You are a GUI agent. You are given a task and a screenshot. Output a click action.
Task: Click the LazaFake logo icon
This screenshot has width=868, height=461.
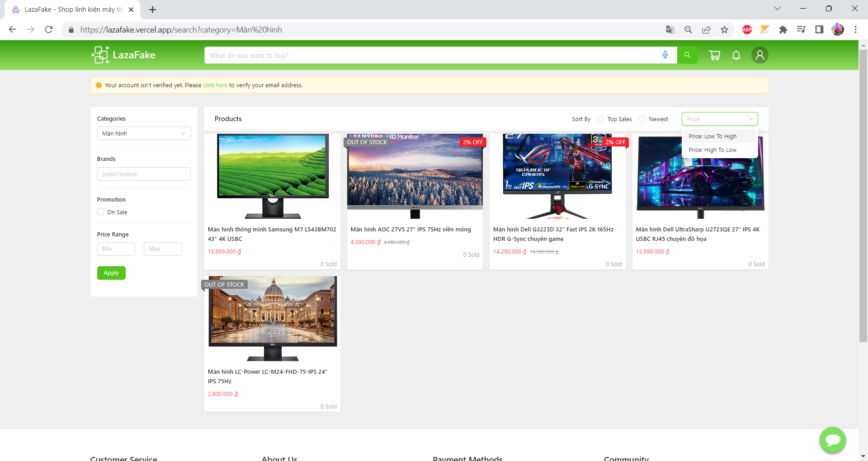(100, 55)
